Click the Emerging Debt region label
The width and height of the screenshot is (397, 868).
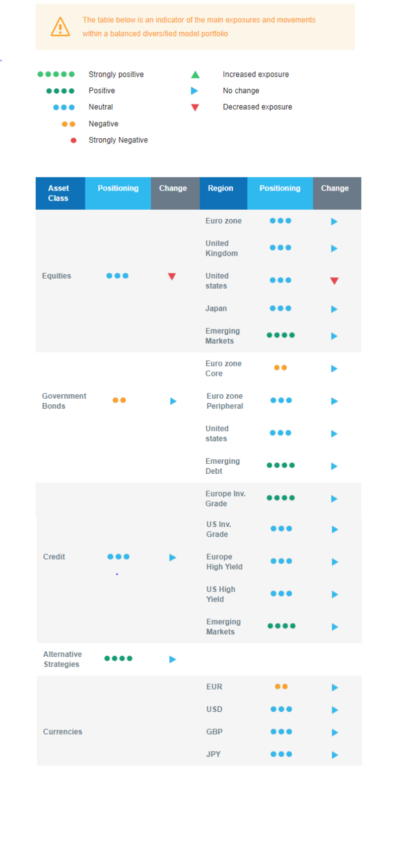pos(222,466)
